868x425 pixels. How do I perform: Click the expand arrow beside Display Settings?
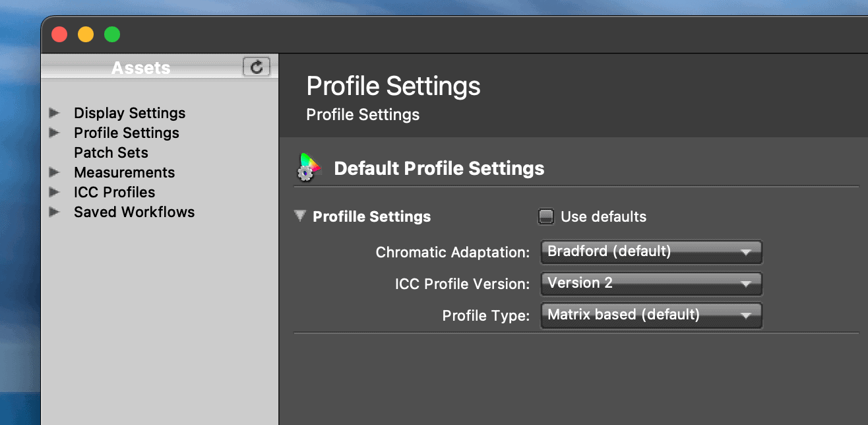55,113
